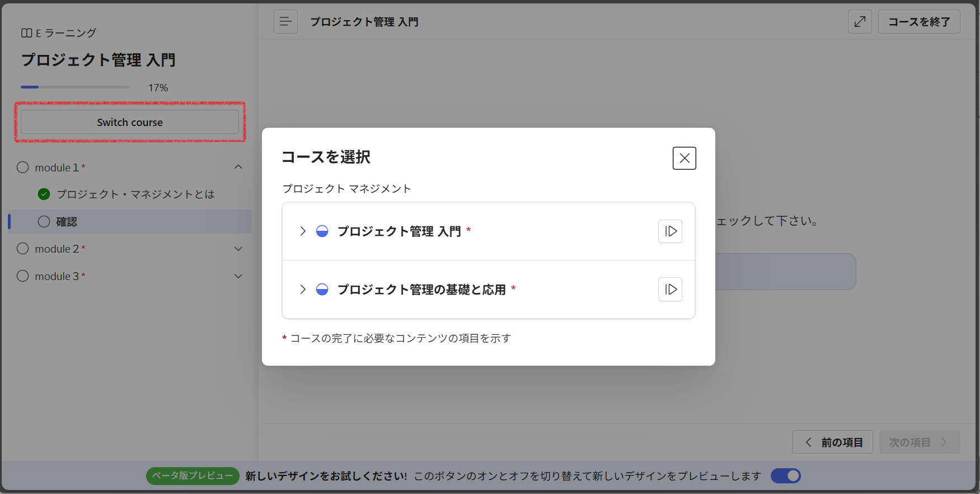
Task: Click the sidebar course title プロジェクト管理 入門
Action: click(98, 60)
